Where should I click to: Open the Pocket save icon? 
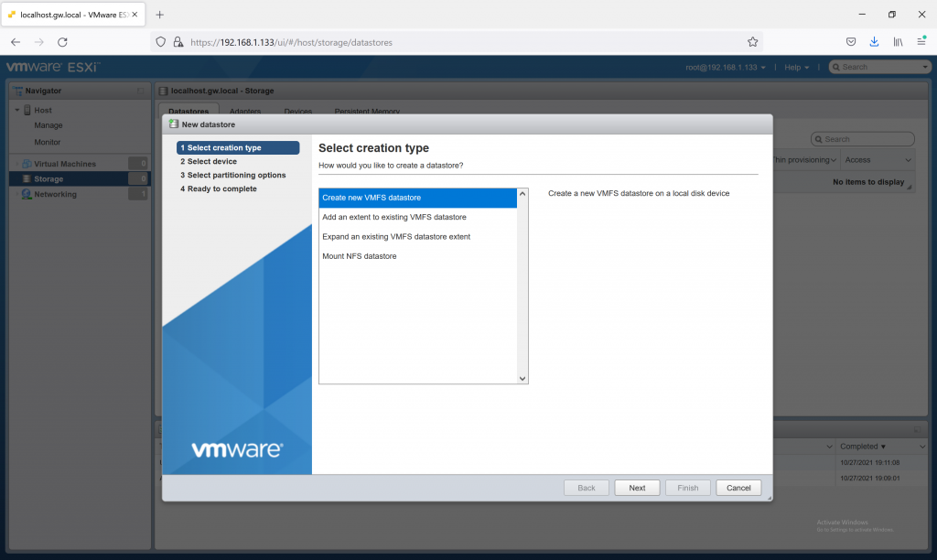[x=851, y=42]
